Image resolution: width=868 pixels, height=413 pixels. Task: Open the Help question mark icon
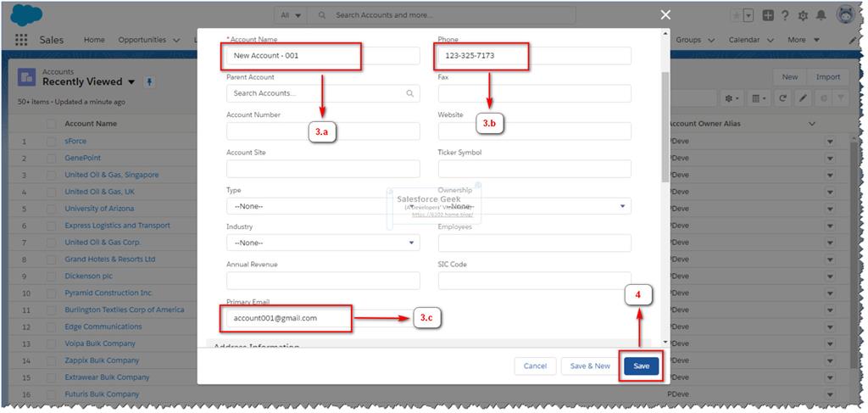pos(785,16)
